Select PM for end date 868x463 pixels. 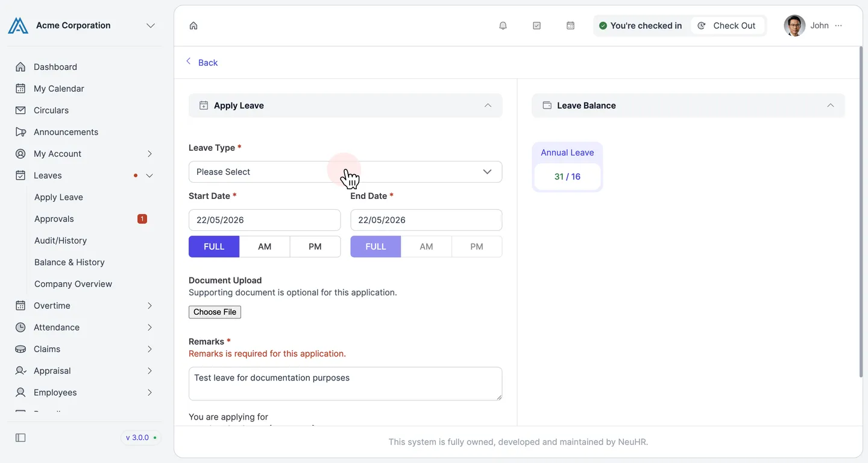click(x=477, y=247)
